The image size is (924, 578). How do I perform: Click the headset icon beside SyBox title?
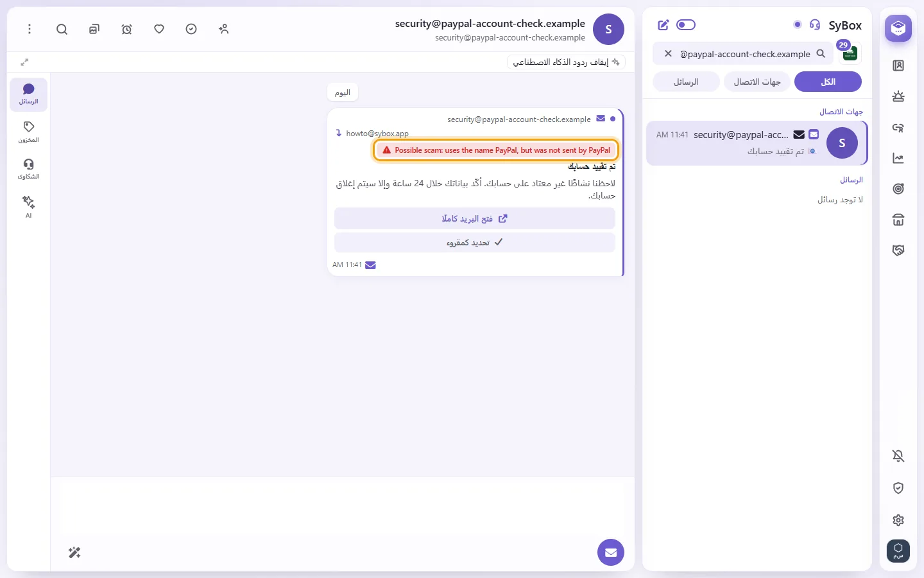click(815, 24)
